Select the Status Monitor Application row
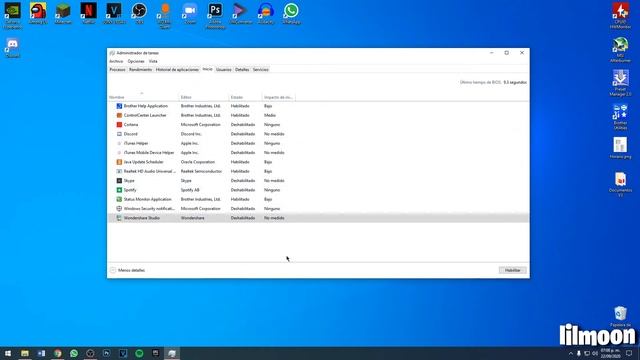The width and height of the screenshot is (640, 360). tap(318, 200)
